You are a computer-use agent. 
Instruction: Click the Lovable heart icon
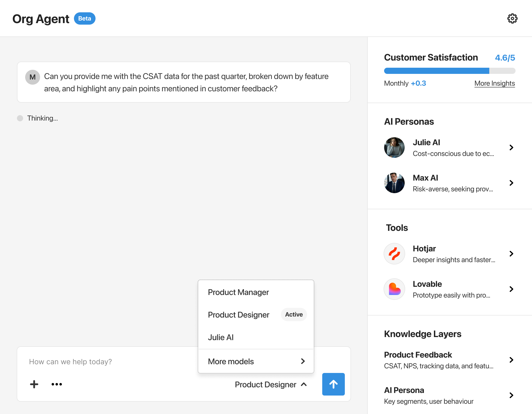point(394,289)
